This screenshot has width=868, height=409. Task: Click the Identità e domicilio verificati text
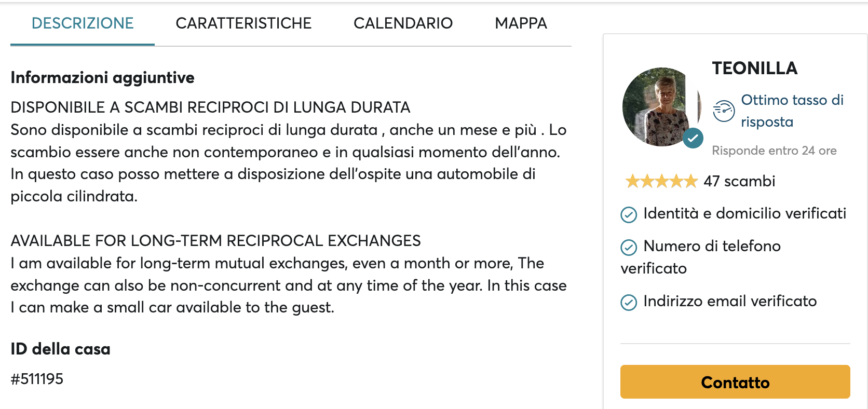pos(744,213)
